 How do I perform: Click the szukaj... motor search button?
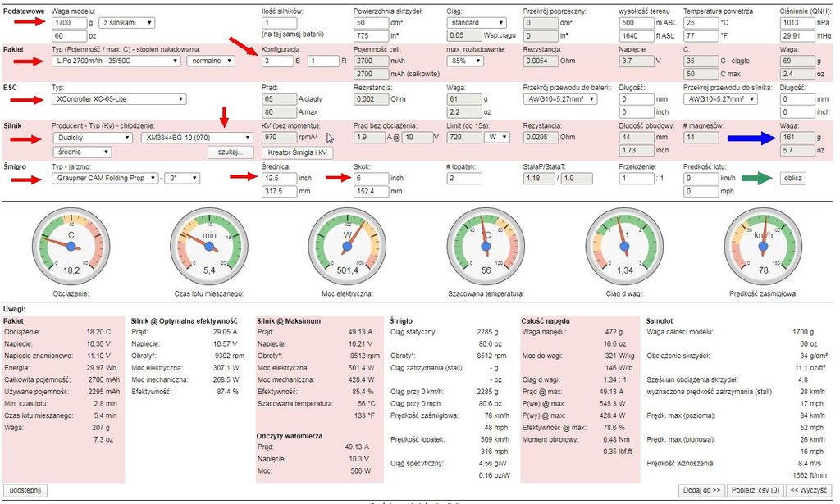(231, 152)
